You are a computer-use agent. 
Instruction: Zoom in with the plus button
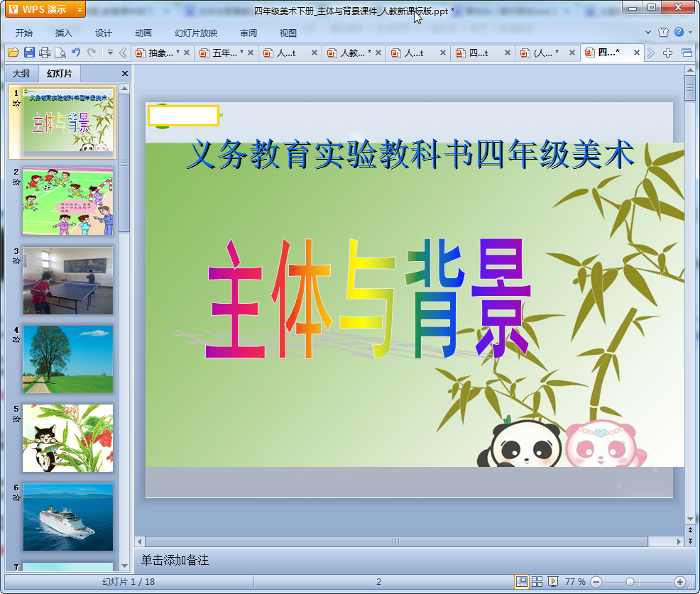coord(680,582)
